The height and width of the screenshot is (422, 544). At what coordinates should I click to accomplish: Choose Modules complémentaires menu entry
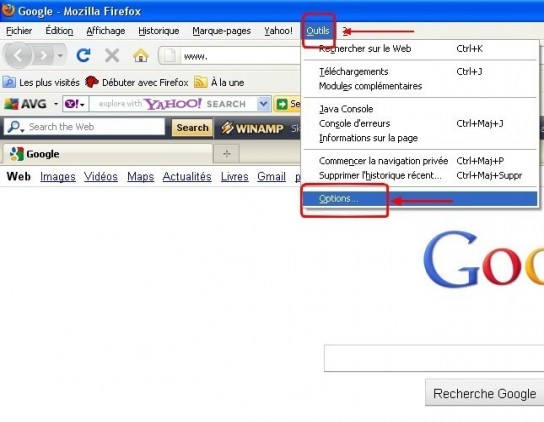click(x=370, y=86)
